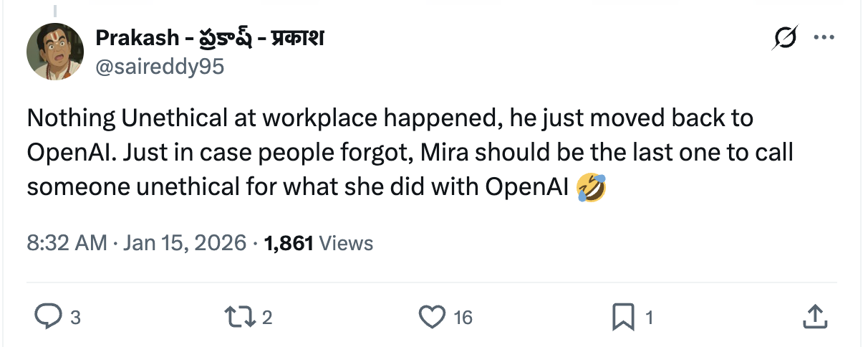
Task: Click the laughing emoji in the tweet
Action: point(591,188)
